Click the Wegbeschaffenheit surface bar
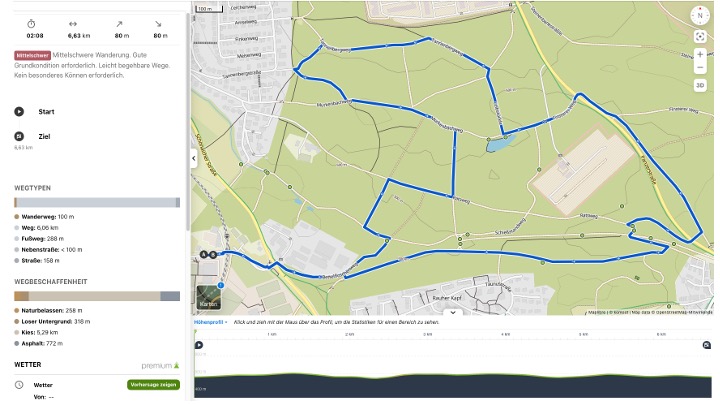Screen dimensions: 720x405 (x=96, y=296)
